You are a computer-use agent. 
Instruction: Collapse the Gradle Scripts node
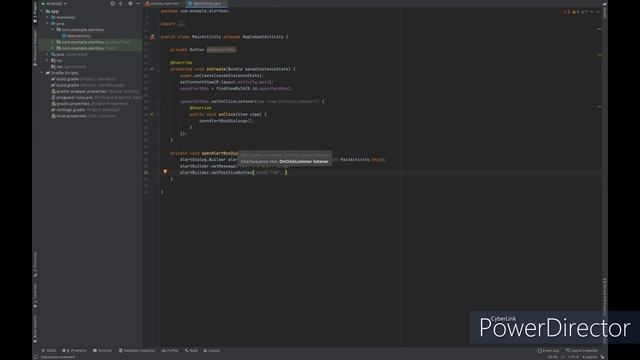click(42, 73)
